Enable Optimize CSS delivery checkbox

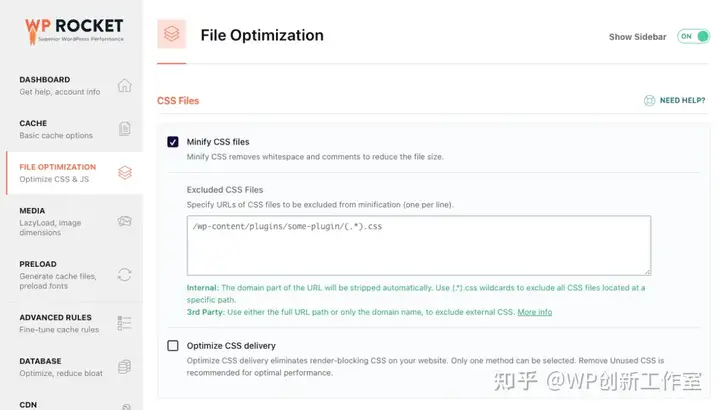point(173,345)
